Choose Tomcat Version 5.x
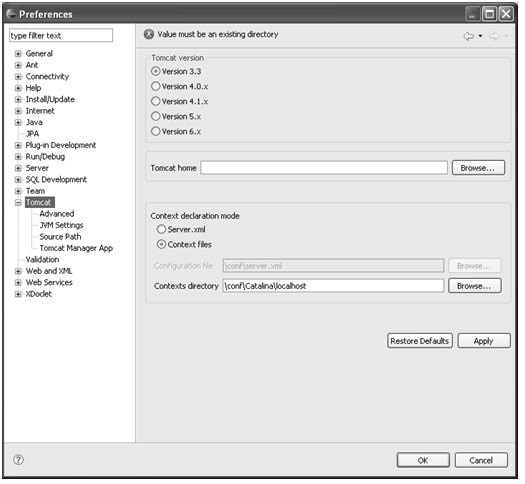This screenshot has width=525, height=484. [155, 116]
